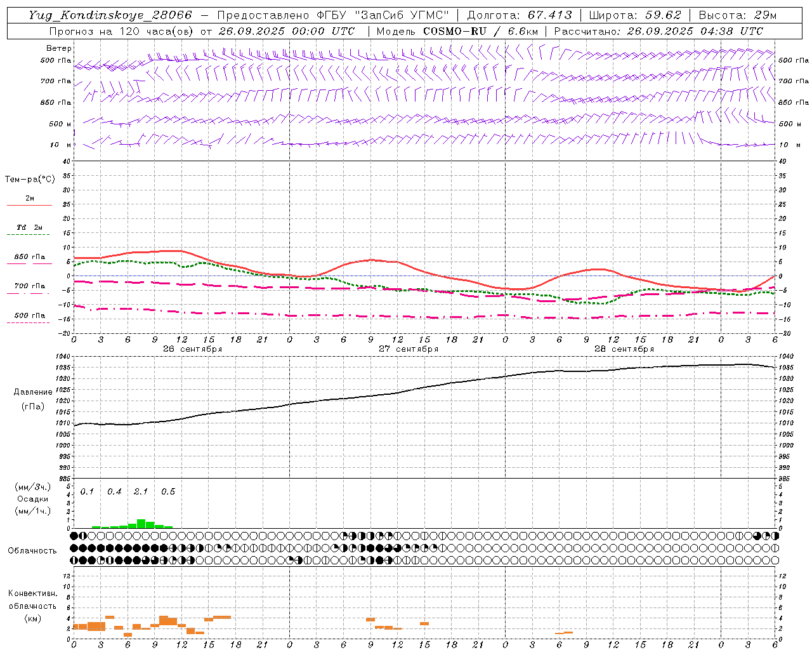812x650 pixels.
Task: Click the 'Рассчитано: 26.09.2025 04:38 UTC' text
Action: [658, 31]
